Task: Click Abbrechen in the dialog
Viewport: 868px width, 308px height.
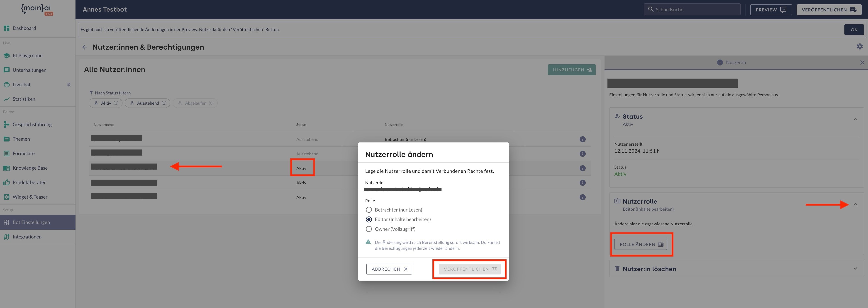Action: click(389, 269)
